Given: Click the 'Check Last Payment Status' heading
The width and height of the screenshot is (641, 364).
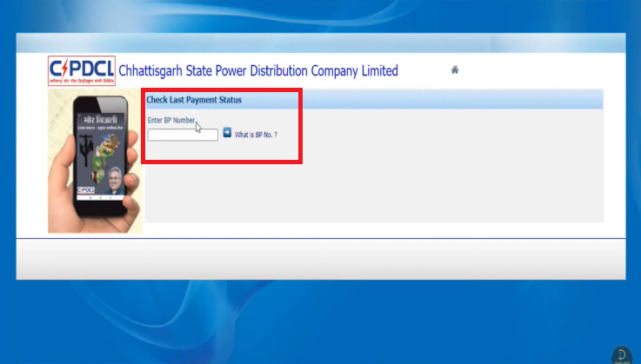Looking at the screenshot, I should tap(194, 100).
